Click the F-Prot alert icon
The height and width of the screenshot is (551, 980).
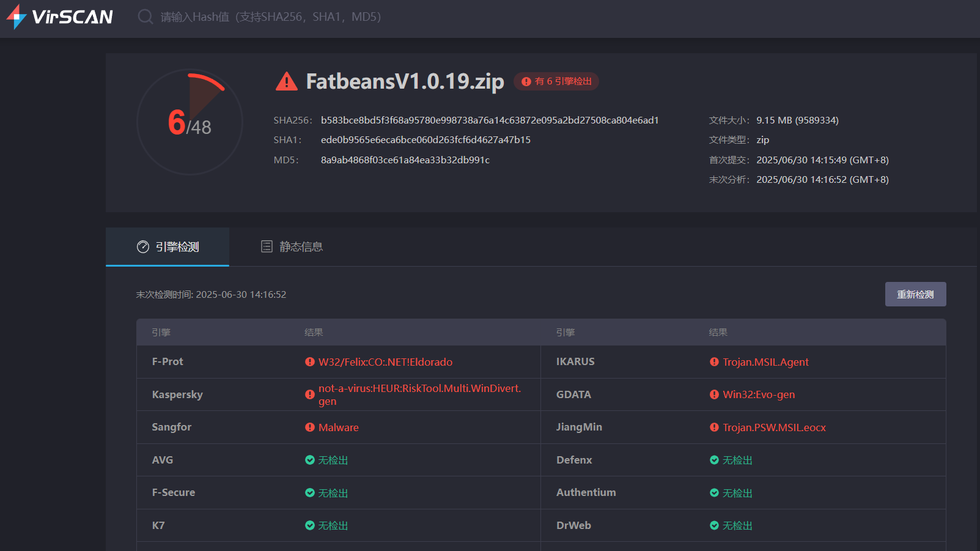pos(310,362)
